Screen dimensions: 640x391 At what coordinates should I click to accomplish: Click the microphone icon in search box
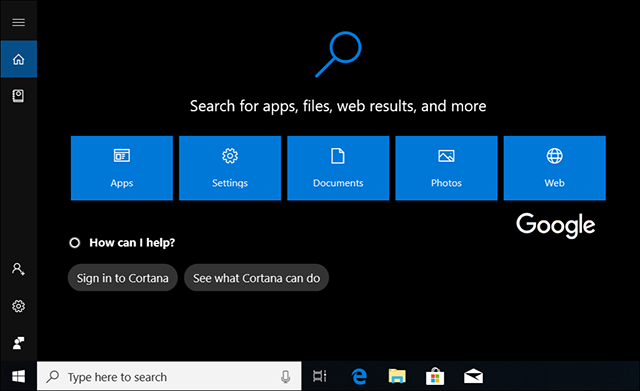click(x=286, y=377)
